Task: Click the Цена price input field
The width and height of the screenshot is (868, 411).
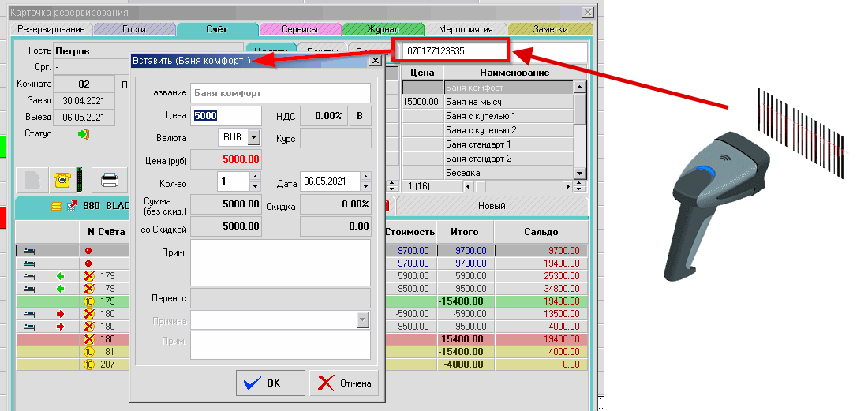Action: click(x=226, y=115)
